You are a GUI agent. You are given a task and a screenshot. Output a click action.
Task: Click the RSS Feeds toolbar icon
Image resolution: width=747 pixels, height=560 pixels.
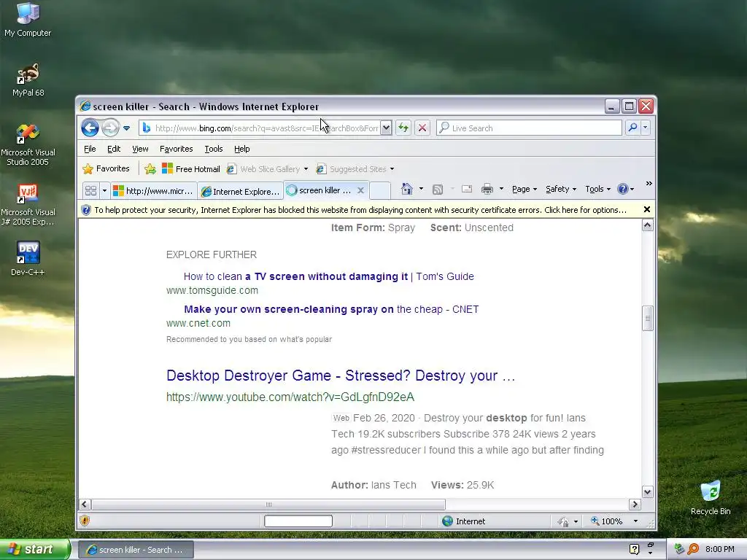[438, 190]
